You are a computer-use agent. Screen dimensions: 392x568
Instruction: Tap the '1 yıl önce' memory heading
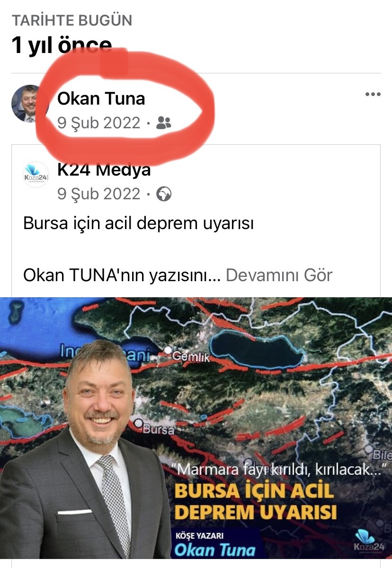[x=62, y=46]
